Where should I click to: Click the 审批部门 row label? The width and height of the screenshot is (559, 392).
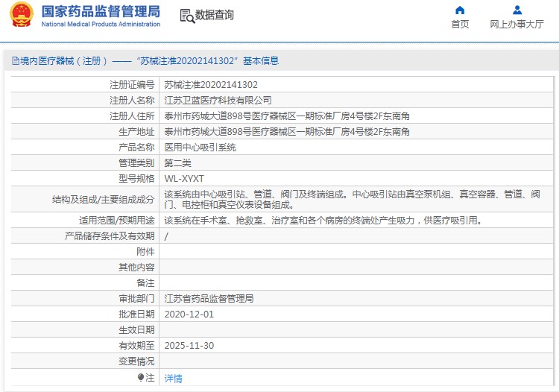pos(136,299)
